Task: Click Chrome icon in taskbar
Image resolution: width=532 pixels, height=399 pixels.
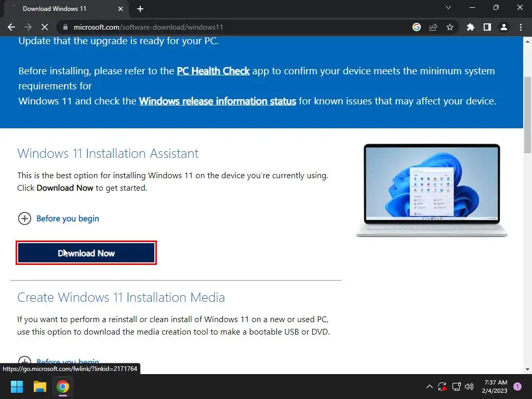Action: pos(63,387)
